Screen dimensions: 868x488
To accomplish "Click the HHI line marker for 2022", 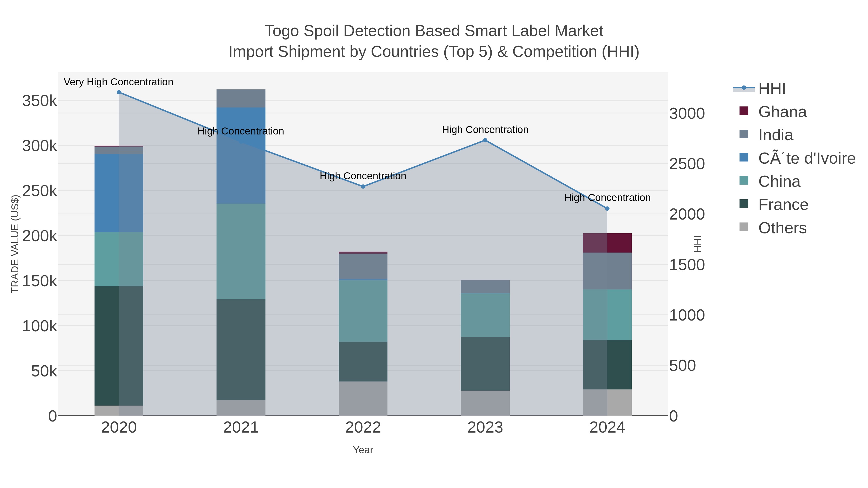I will tap(363, 187).
